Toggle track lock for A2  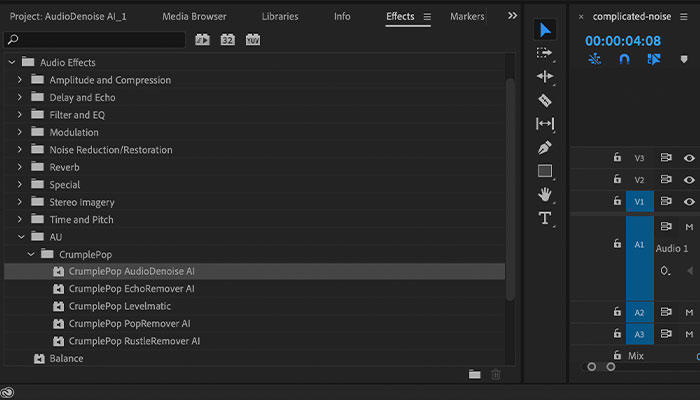click(617, 311)
